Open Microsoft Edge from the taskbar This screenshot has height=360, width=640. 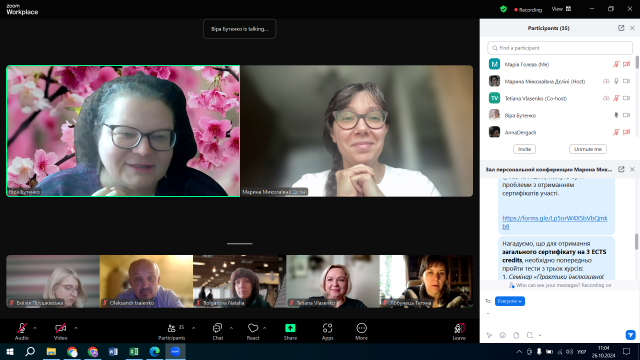coord(155,351)
